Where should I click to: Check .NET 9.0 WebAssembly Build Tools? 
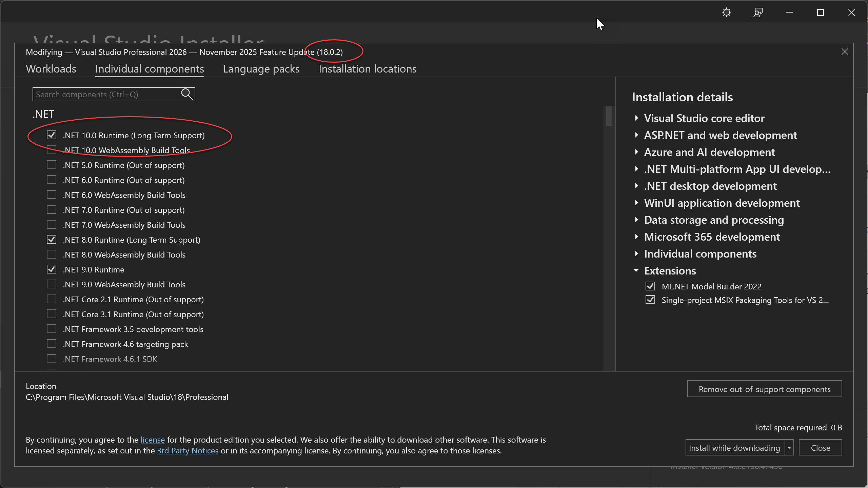[x=52, y=284]
